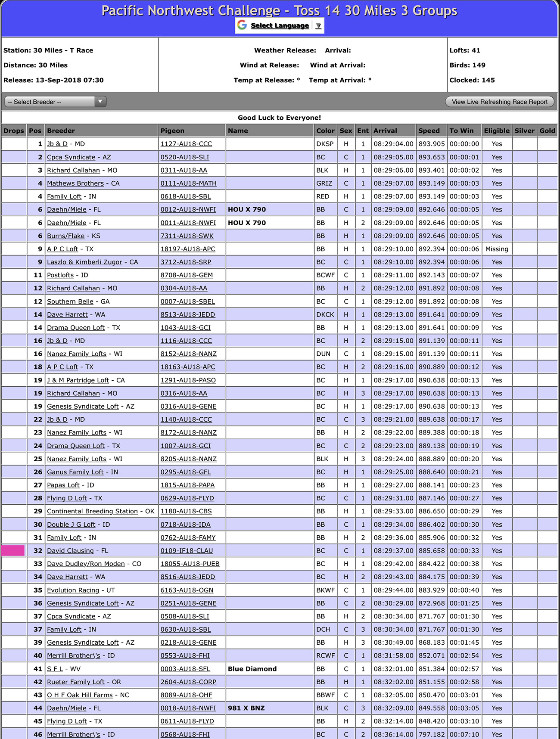The width and height of the screenshot is (560, 739).
Task: Open Mathews Brothers breeder link
Action: 75,183
